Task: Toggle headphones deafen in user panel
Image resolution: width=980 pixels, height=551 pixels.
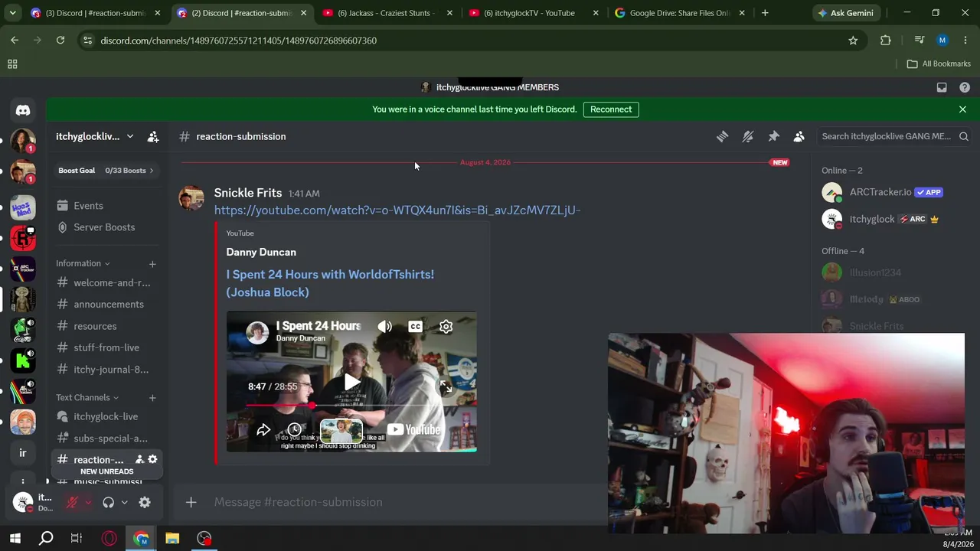Action: [x=108, y=502]
